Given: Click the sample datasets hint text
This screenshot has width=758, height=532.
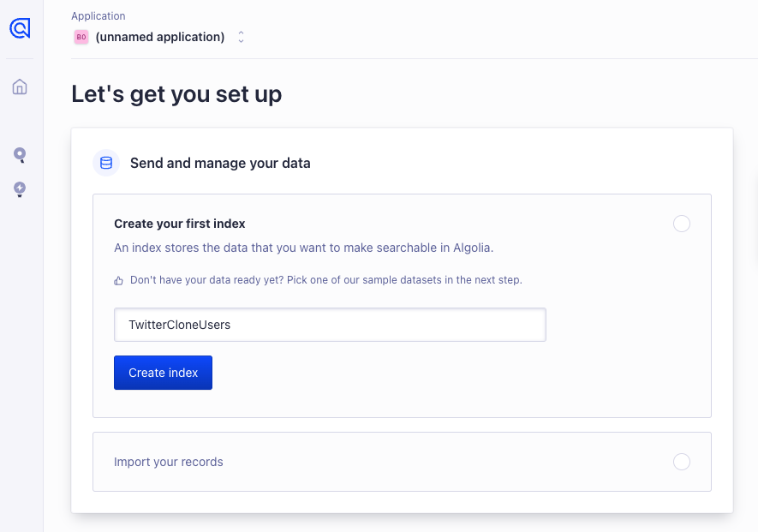Looking at the screenshot, I should point(325,280).
